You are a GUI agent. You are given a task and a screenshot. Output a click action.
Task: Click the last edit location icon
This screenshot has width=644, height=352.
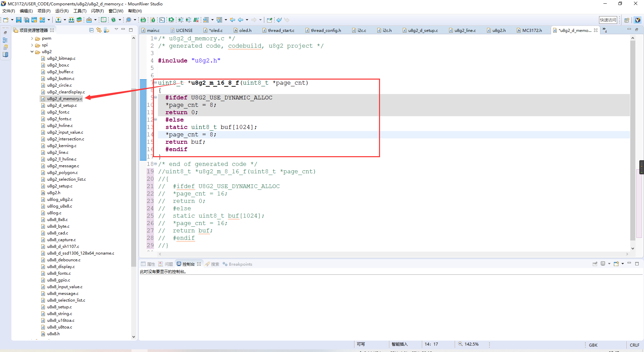pos(232,20)
